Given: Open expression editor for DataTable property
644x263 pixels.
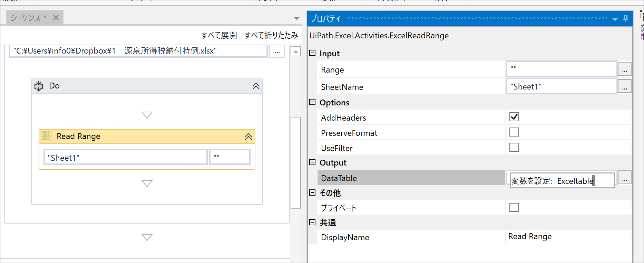Looking at the screenshot, I should click(625, 178).
